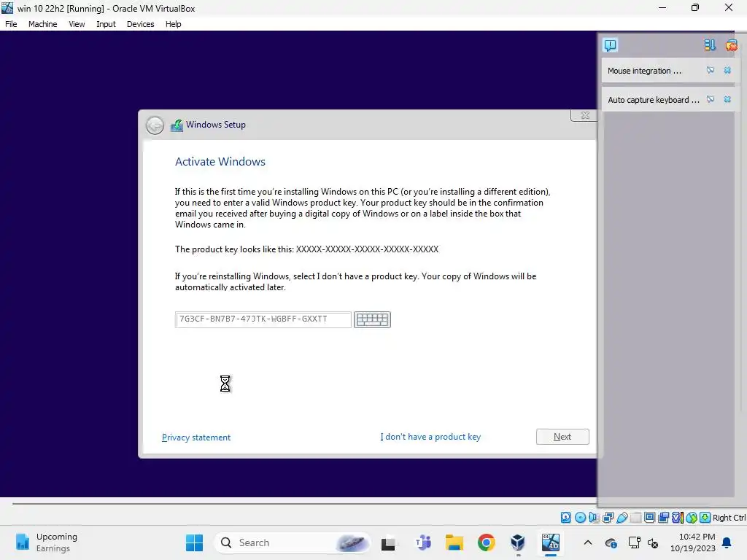This screenshot has width=747, height=560.
Task: Toggle the notification center speech-bubble icon
Action: [x=611, y=45]
